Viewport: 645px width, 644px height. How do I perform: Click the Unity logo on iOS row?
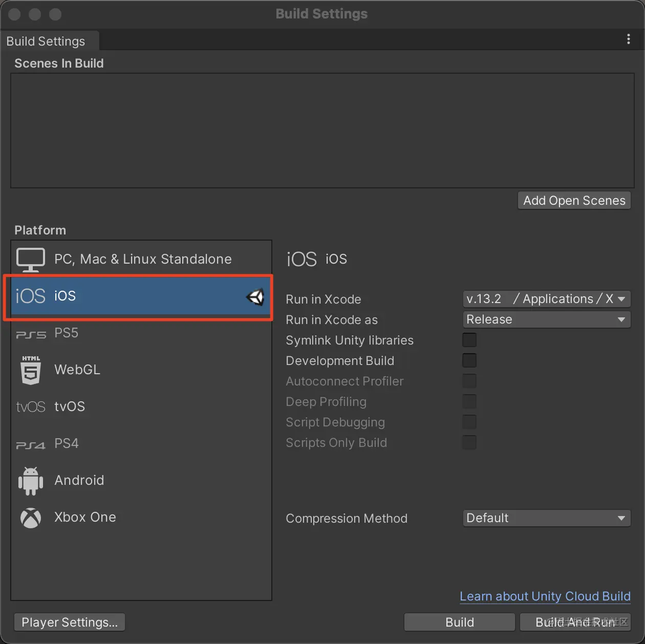click(x=255, y=296)
